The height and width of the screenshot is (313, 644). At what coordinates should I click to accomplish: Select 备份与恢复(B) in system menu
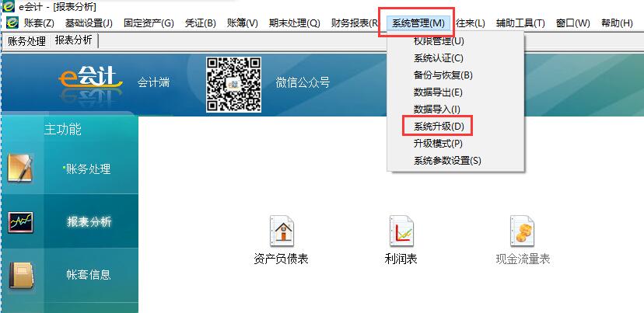(443, 75)
